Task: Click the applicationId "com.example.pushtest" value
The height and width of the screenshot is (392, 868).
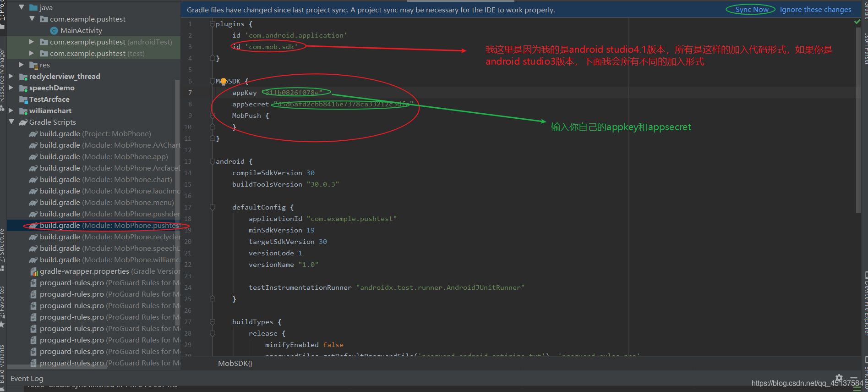Action: click(x=351, y=219)
